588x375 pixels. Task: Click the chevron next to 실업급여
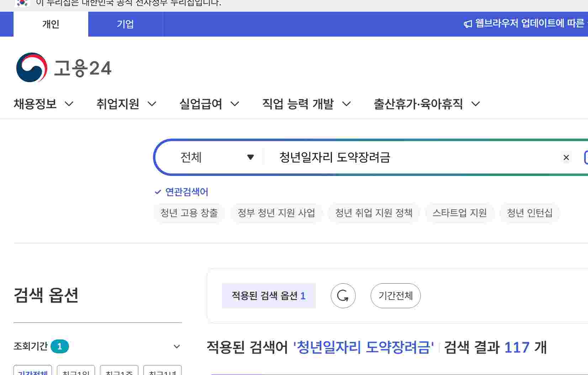point(235,104)
